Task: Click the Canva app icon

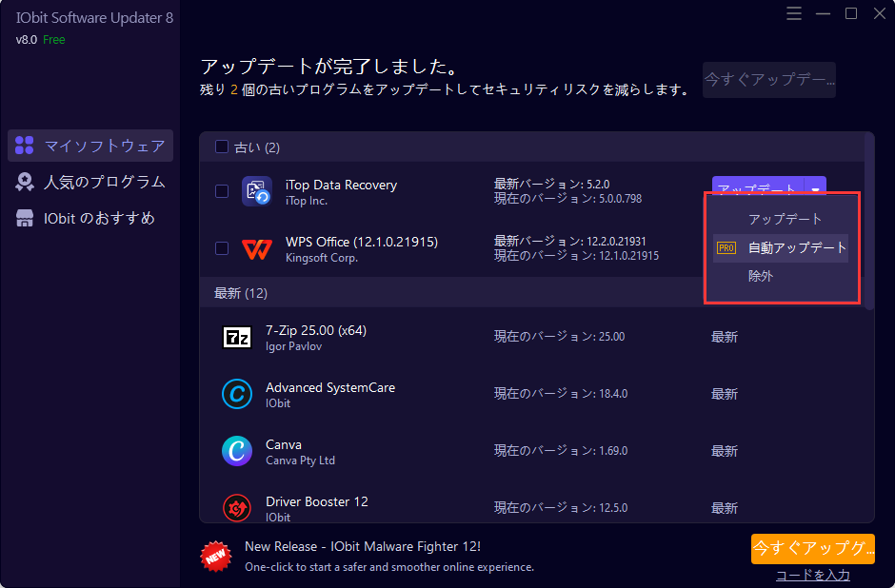Action: 237,451
